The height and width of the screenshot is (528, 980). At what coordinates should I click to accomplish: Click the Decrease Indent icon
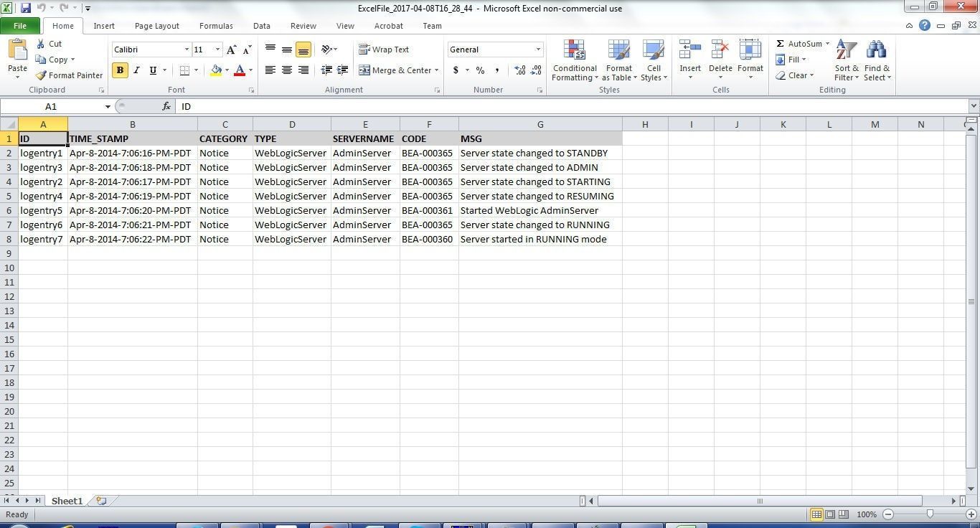point(326,70)
